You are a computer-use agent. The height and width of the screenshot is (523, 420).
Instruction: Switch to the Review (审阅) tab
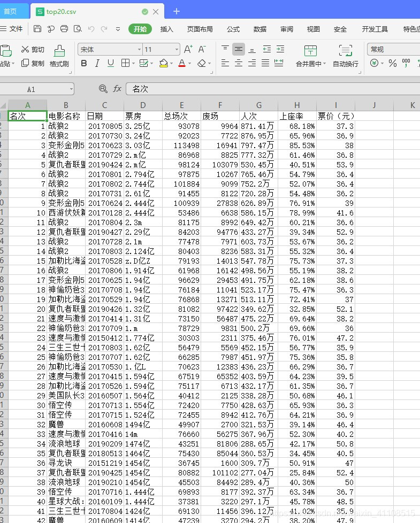click(287, 29)
